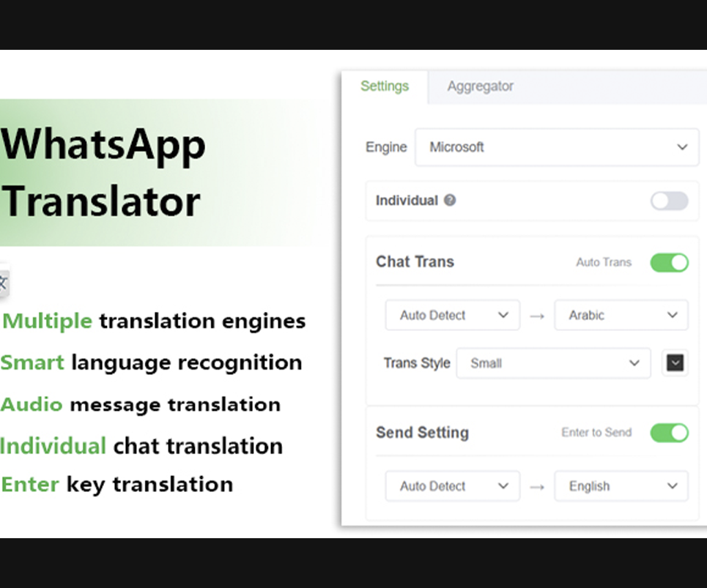
Task: Enable the Individual chat translation toggle
Action: [x=669, y=201]
